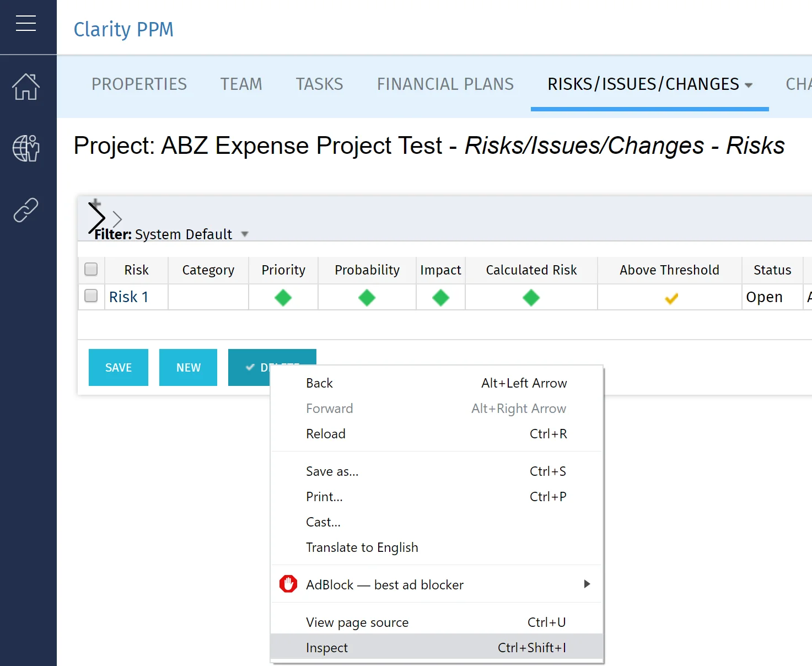Tick the checkbox for Risk 1 row
812x666 pixels.
91,296
